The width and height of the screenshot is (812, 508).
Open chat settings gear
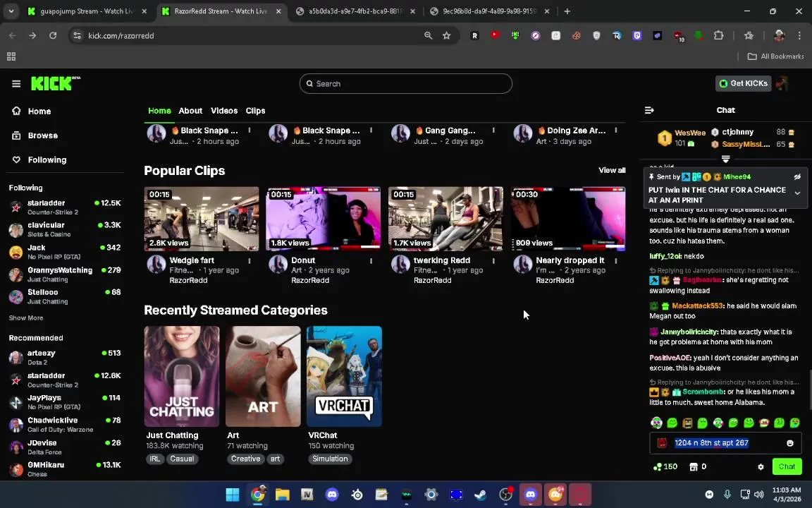[x=761, y=466]
